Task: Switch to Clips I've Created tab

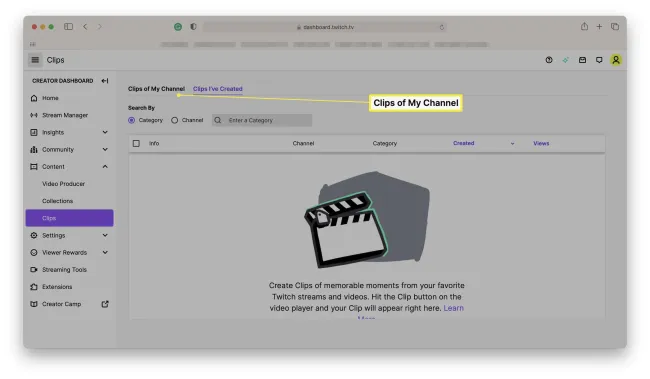Action: click(218, 89)
